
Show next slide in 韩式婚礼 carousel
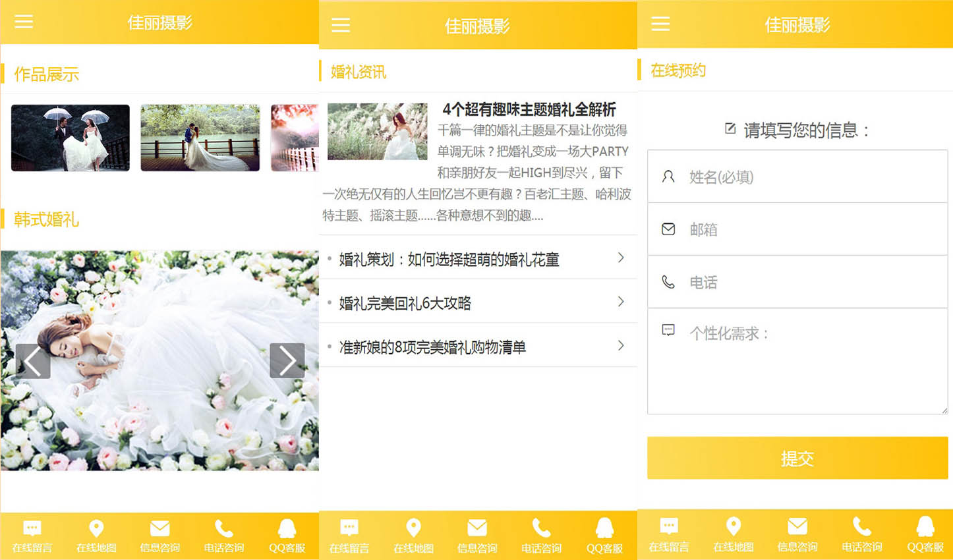tap(287, 360)
